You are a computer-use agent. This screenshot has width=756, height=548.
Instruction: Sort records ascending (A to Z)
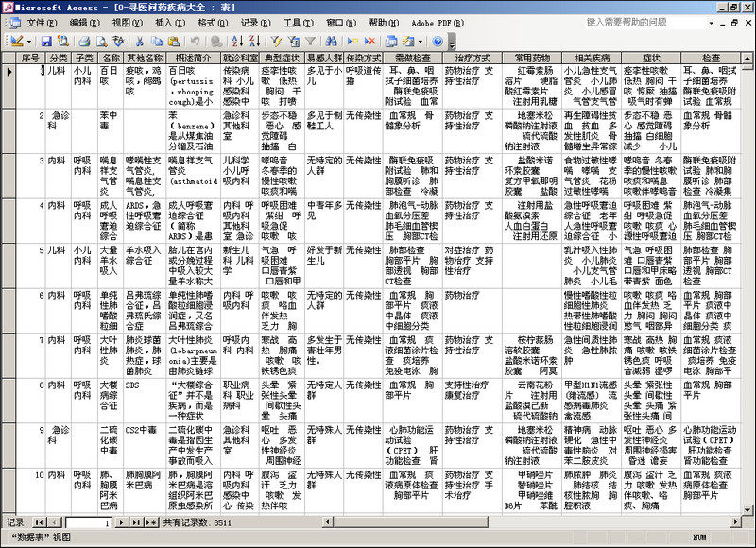coord(238,42)
